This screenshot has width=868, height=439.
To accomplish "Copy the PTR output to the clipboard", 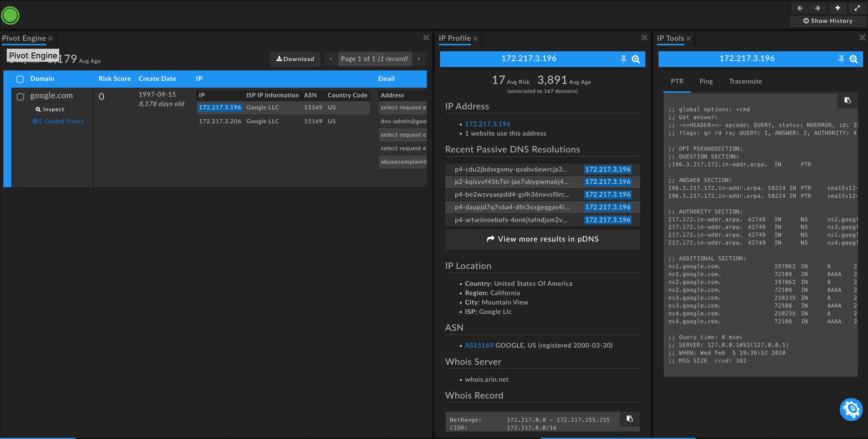I will click(847, 100).
